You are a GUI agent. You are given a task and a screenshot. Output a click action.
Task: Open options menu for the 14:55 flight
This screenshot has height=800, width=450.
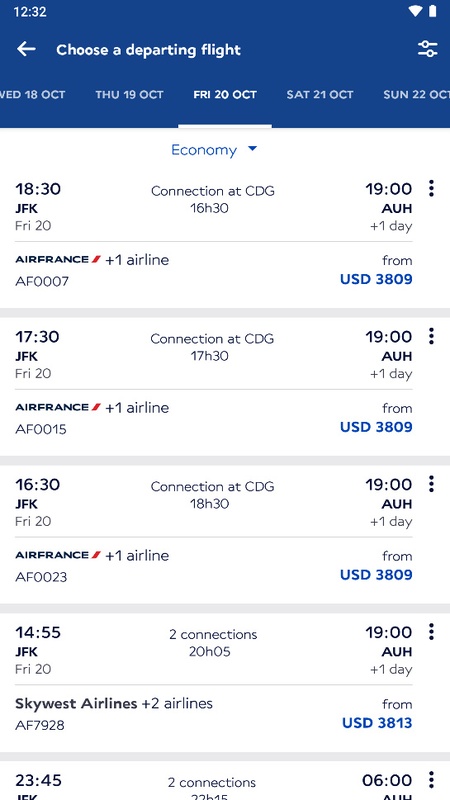click(432, 632)
